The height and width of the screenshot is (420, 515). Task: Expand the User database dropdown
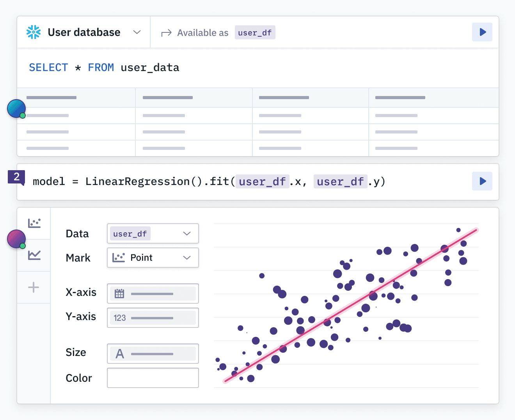pos(137,32)
